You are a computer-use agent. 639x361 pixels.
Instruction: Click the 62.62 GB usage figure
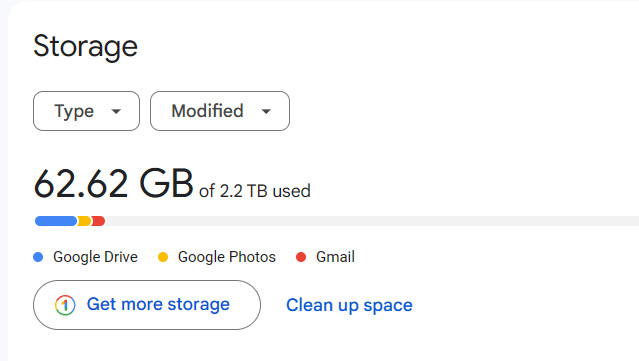(x=113, y=184)
